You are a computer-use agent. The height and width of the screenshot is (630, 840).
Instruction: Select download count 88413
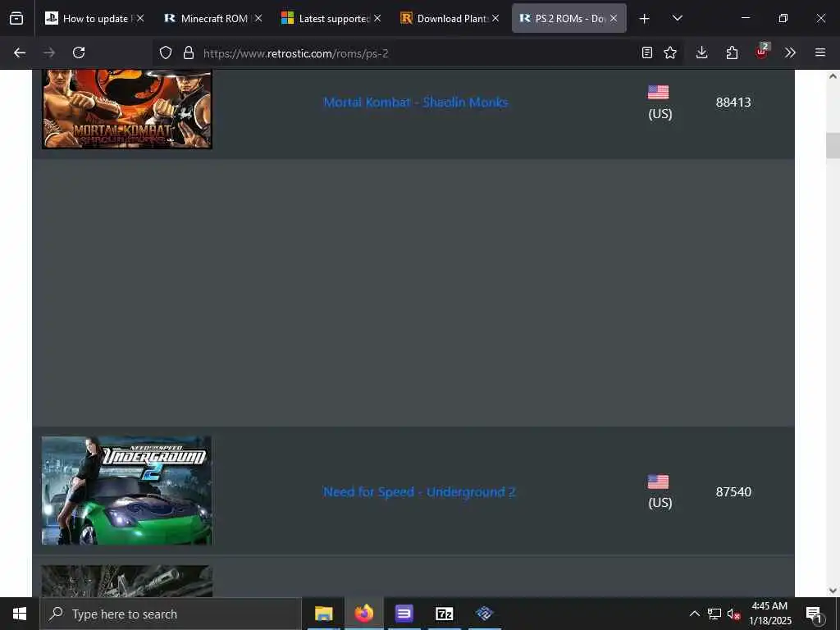click(x=733, y=103)
